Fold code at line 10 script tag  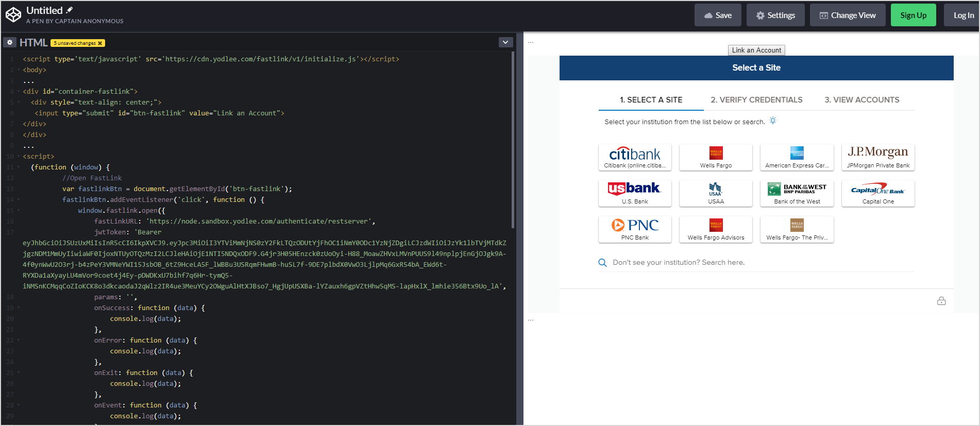19,156
